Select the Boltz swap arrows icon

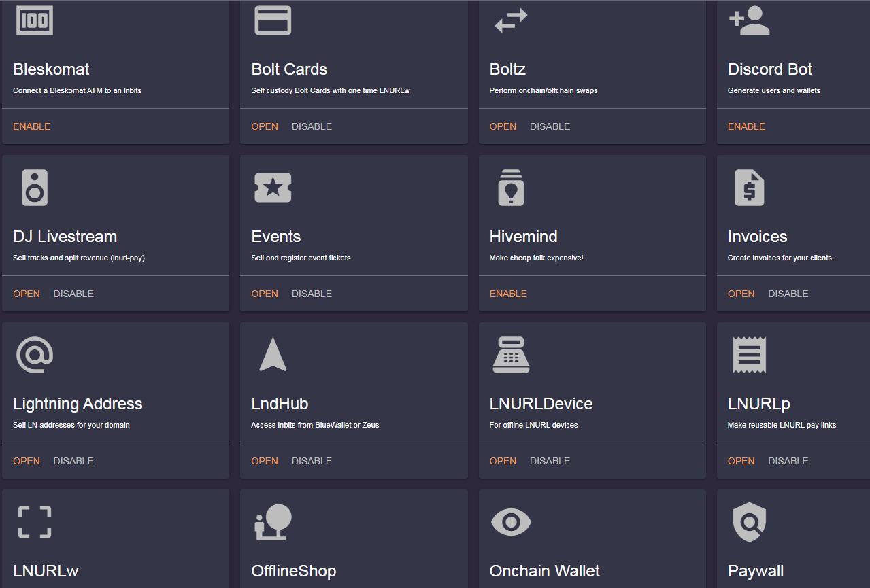click(510, 20)
